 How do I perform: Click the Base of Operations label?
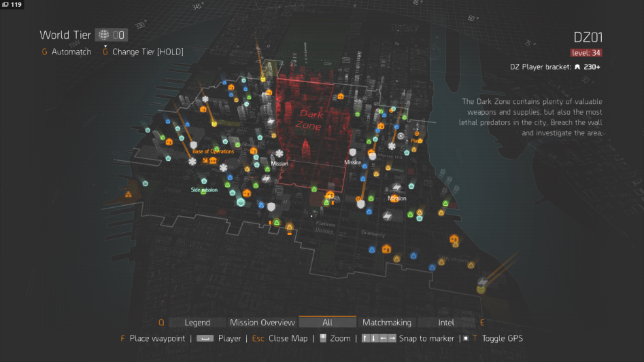(213, 151)
